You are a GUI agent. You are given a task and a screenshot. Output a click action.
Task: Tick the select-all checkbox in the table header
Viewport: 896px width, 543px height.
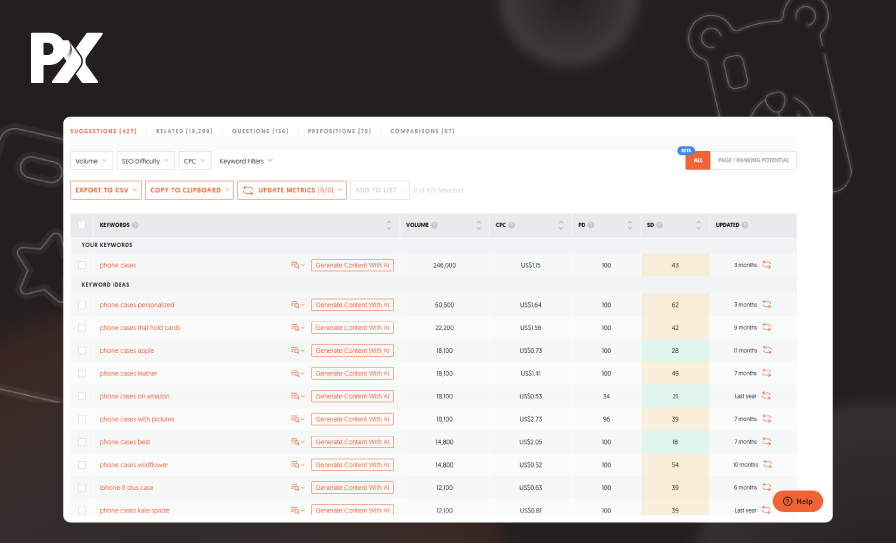(82, 225)
